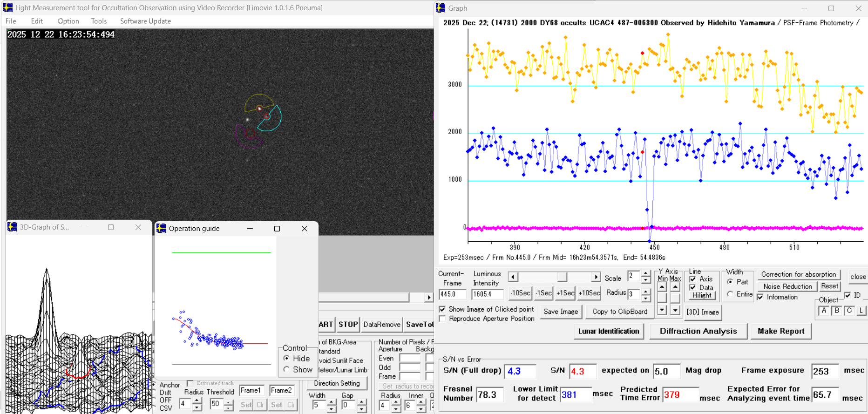This screenshot has width=868, height=414.
Task: Click the graph frame position scrollbar thumb
Action: 562,277
